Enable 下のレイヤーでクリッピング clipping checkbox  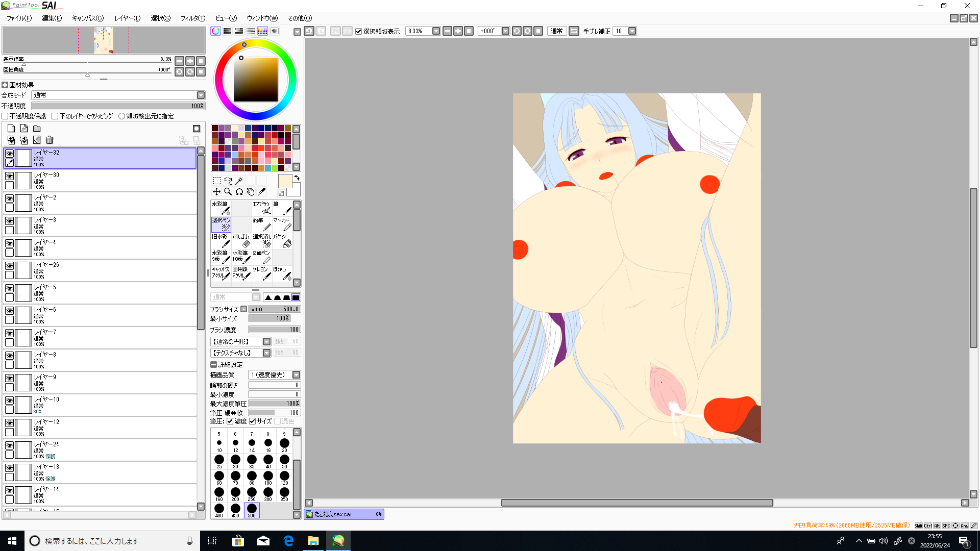pos(55,116)
